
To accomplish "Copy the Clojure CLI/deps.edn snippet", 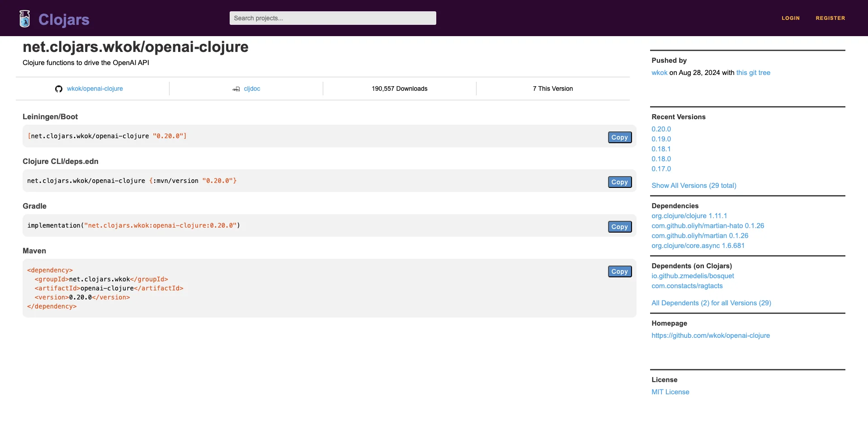I will 620,182.
